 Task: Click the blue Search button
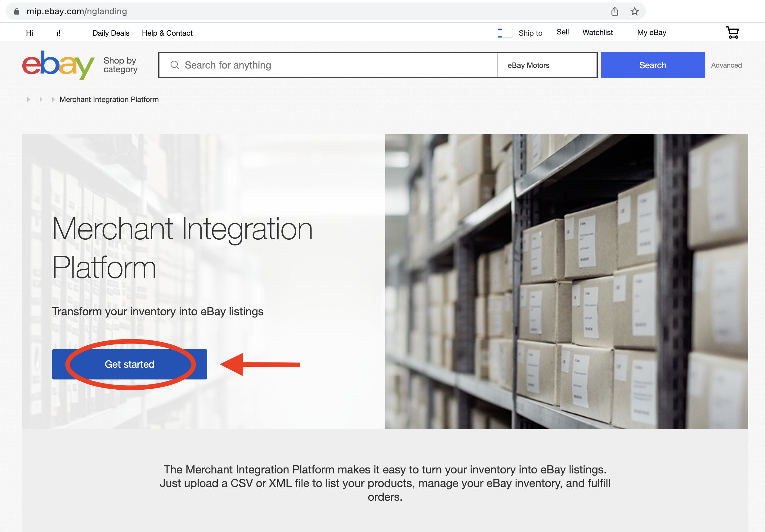(x=652, y=65)
